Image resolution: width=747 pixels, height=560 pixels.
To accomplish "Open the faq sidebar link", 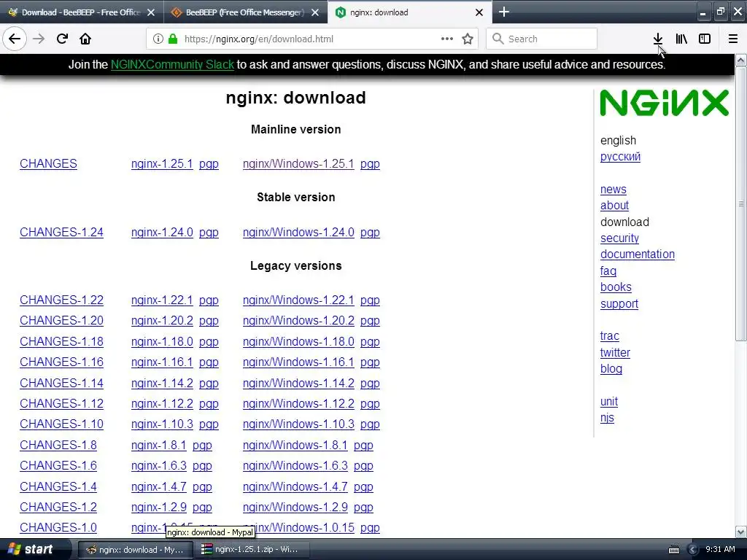I will tap(608, 271).
